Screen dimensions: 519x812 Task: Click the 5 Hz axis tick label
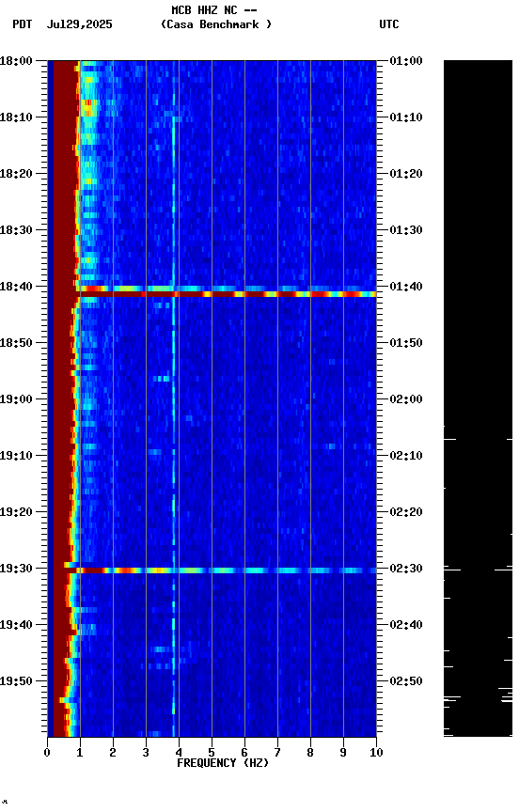click(212, 753)
